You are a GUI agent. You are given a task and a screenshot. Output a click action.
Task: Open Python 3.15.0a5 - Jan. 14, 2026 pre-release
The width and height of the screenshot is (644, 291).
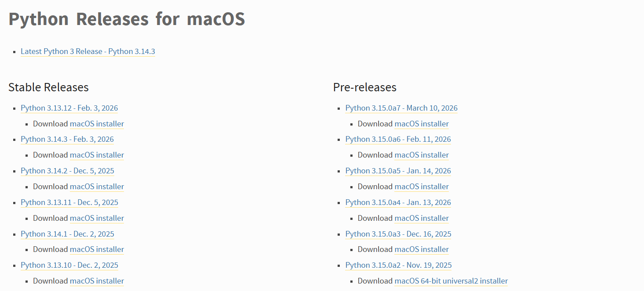(x=398, y=171)
